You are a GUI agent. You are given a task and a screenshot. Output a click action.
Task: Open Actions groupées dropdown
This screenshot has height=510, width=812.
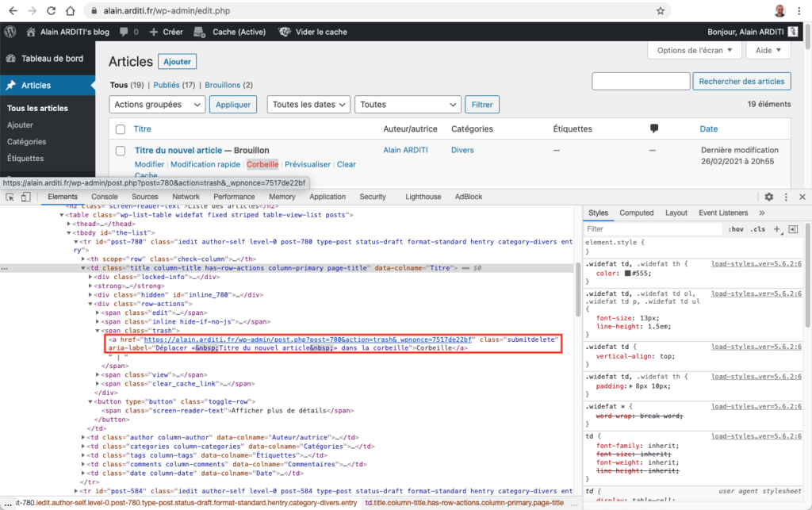coord(157,105)
